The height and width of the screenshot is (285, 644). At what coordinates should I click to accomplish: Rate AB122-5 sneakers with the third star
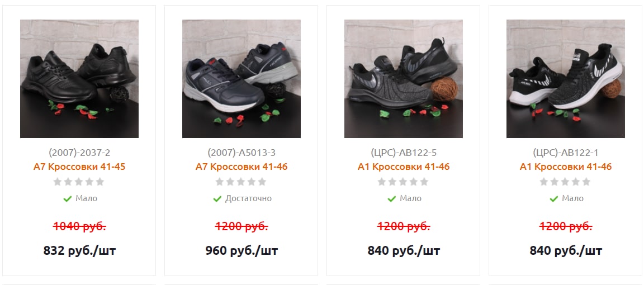coord(403,182)
